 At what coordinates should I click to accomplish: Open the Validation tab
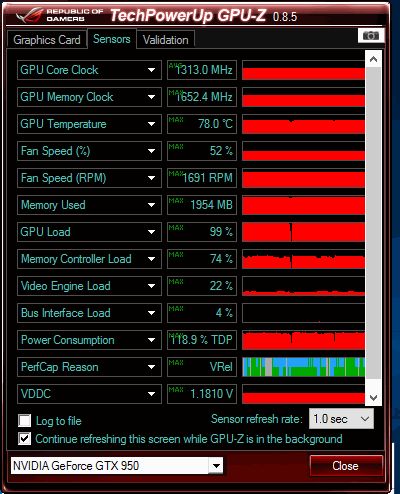pos(166,40)
